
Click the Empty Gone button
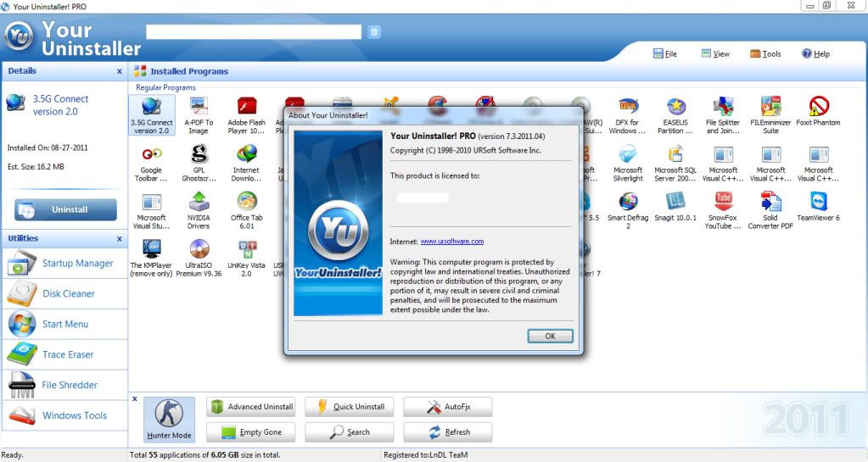tap(251, 432)
